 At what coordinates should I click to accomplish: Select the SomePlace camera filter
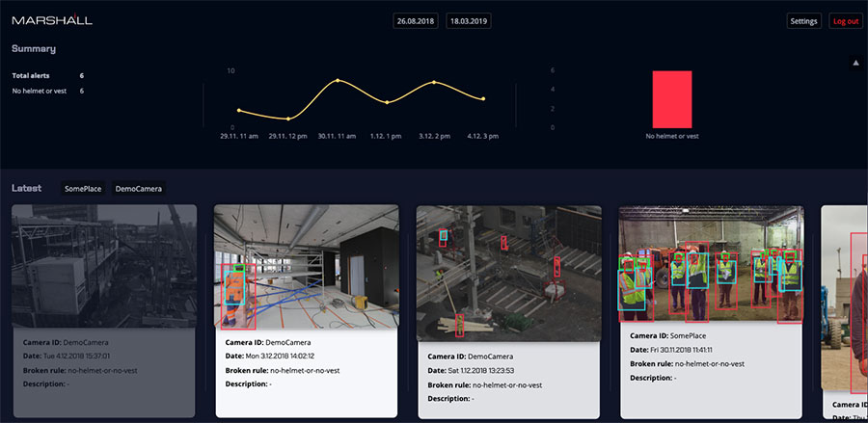pyautogui.click(x=83, y=189)
